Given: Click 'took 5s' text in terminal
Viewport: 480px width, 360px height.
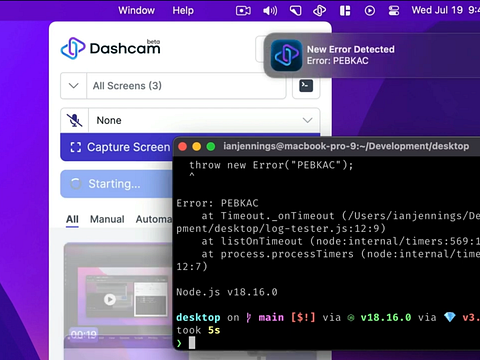Looking at the screenshot, I should (x=198, y=330).
